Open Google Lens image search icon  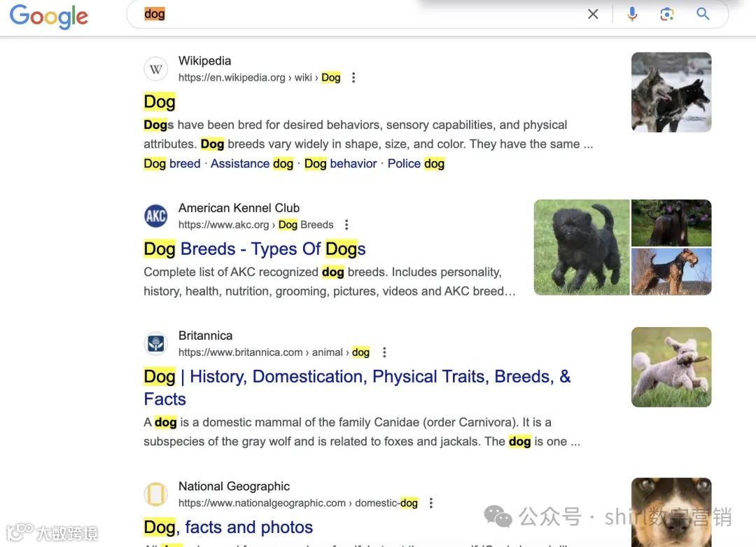(667, 14)
